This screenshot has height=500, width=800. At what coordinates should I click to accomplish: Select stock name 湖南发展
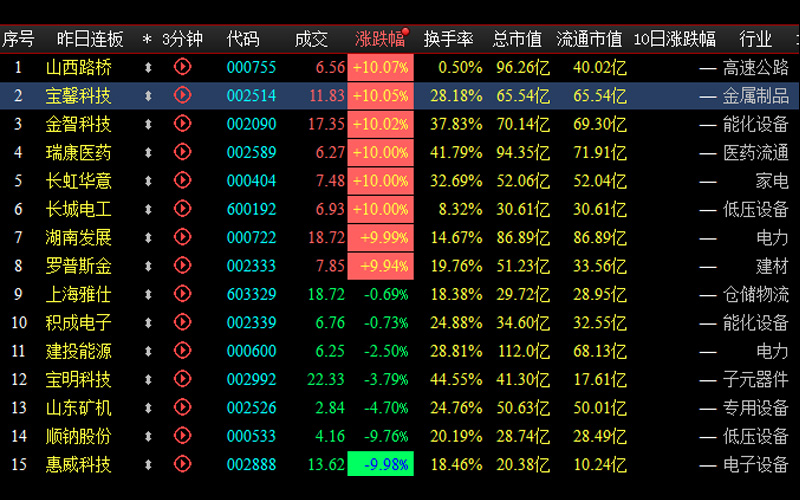click(79, 238)
